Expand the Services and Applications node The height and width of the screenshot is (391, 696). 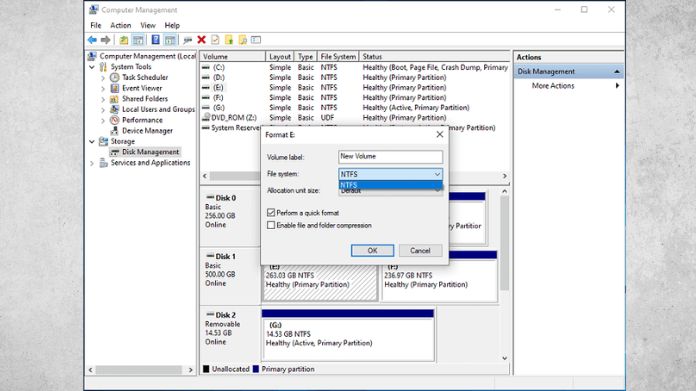click(x=92, y=163)
